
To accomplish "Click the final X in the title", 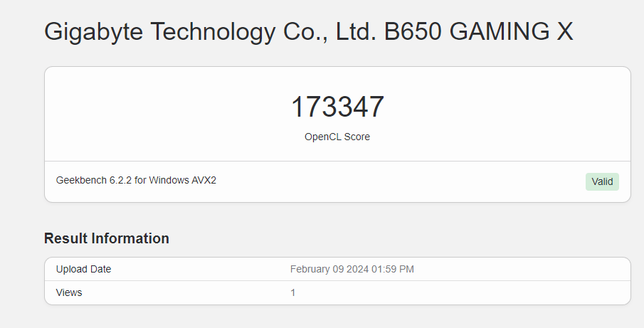I will [564, 32].
